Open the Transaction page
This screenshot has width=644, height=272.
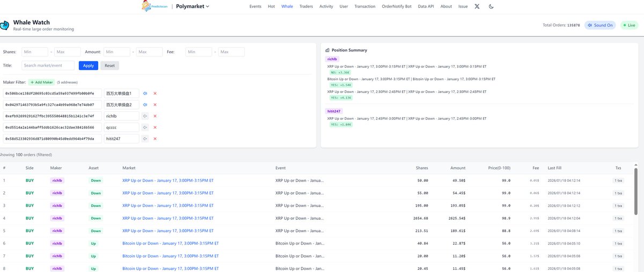pyautogui.click(x=365, y=6)
